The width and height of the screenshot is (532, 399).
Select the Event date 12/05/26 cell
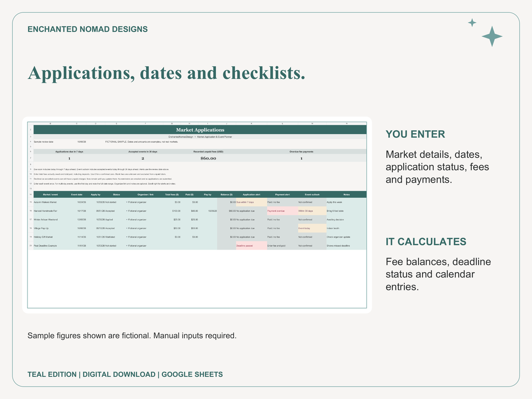77,219
